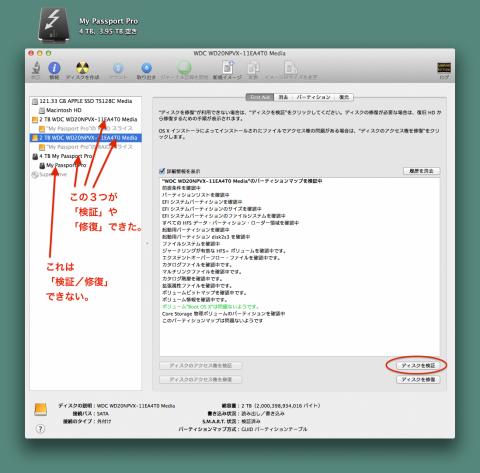Toggle the Show details (詳細情報を表示) checkbox
The image size is (480, 473).
[x=162, y=171]
